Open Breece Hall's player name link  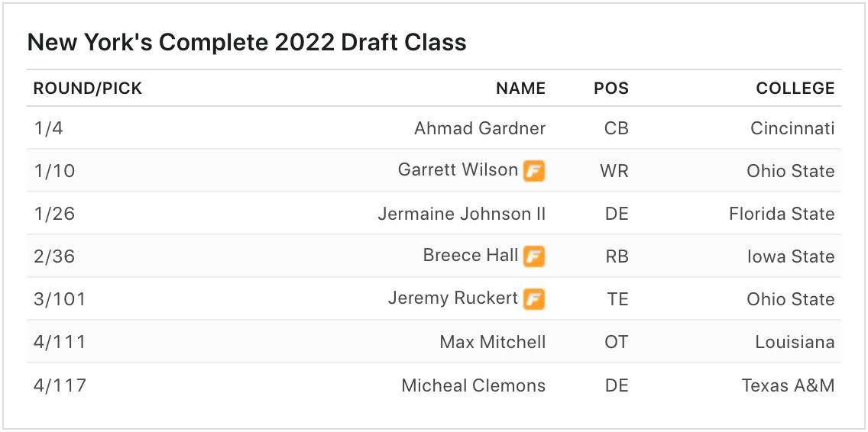click(x=471, y=256)
